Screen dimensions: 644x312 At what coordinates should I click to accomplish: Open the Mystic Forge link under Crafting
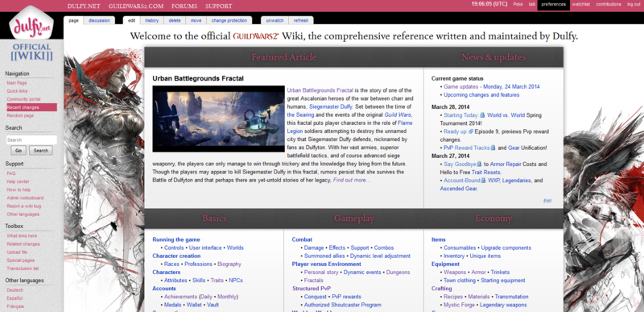(x=459, y=305)
